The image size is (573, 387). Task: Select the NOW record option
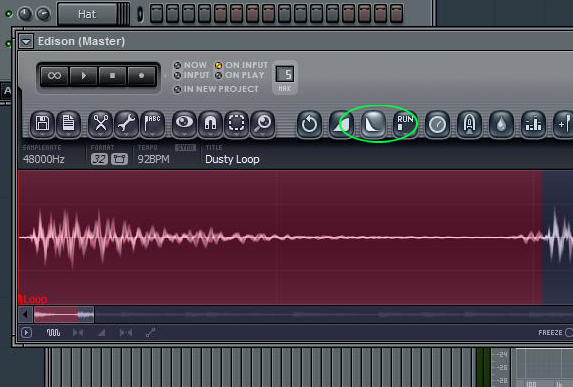coord(190,65)
